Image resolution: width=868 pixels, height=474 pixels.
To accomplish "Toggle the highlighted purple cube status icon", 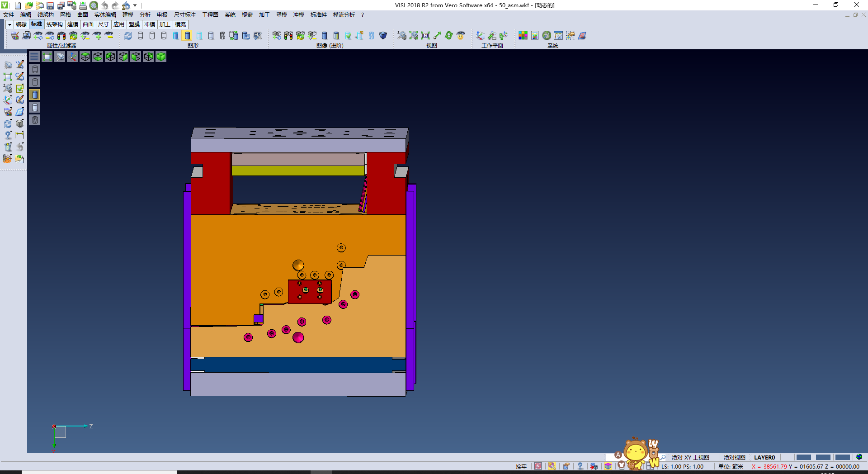I will (x=608, y=466).
